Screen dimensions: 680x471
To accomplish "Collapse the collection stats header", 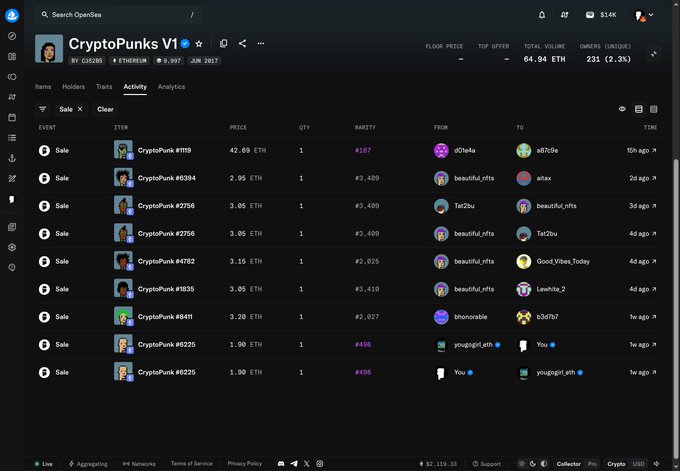I will (654, 54).
